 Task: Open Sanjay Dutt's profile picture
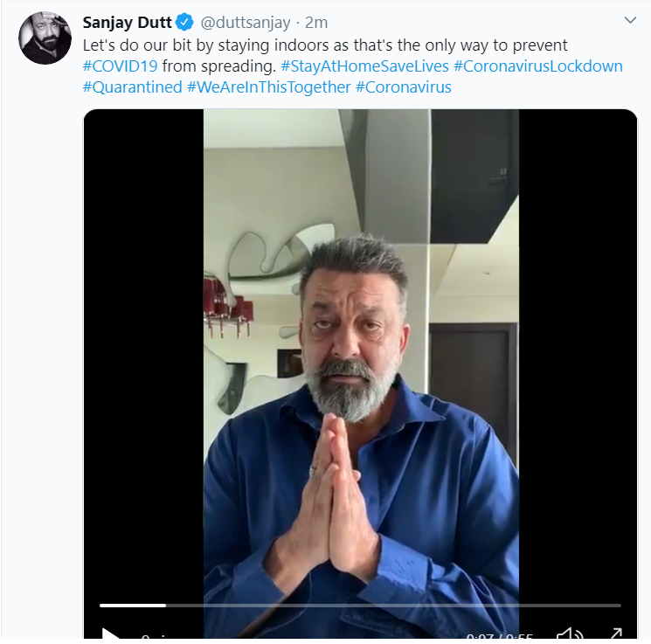pos(45,38)
